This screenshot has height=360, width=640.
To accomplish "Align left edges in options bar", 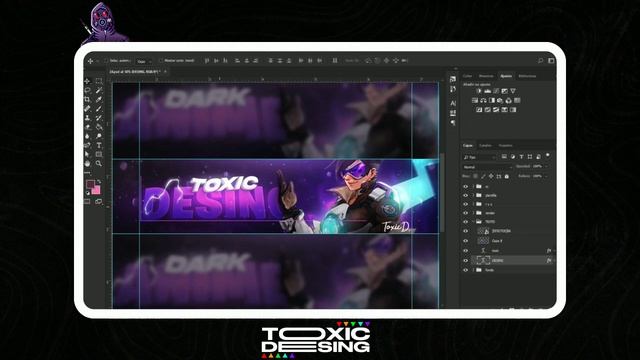I will point(237,61).
